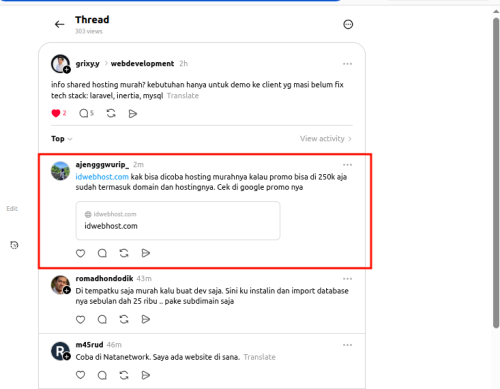
Task: Reply to m45rud's comment
Action: pos(102,375)
